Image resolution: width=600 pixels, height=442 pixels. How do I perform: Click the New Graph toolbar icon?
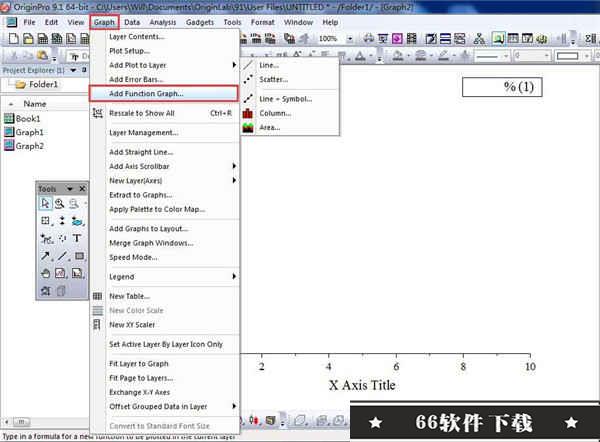point(71,38)
